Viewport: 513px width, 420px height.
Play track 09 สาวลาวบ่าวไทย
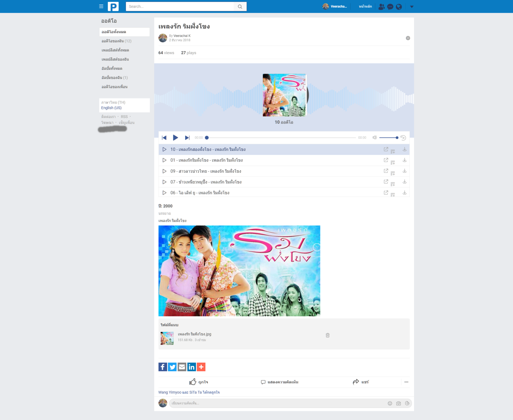coord(164,171)
